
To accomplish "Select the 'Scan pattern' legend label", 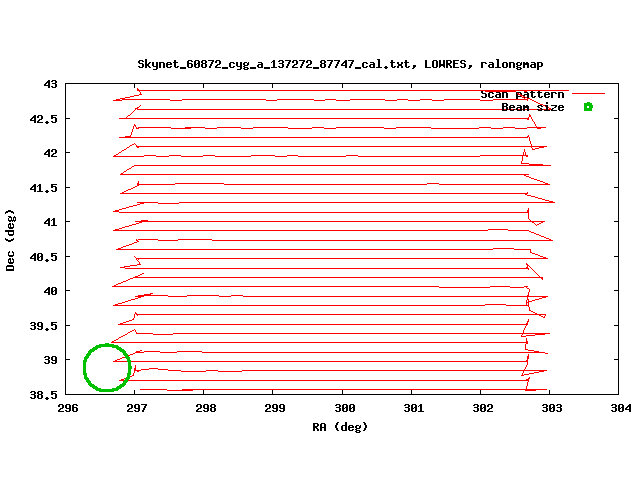I will coord(522,95).
